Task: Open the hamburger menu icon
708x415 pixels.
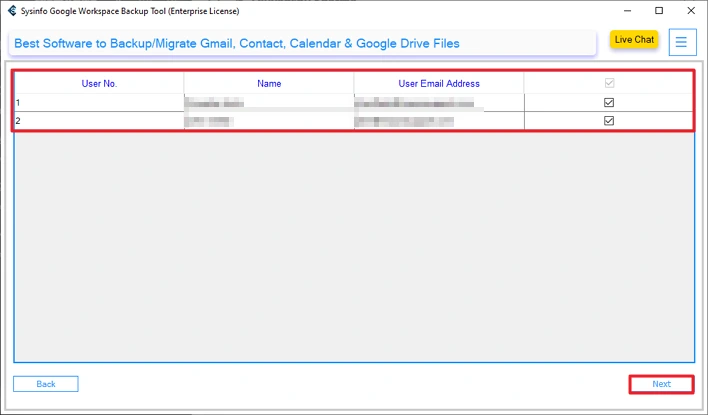Action: 682,42
